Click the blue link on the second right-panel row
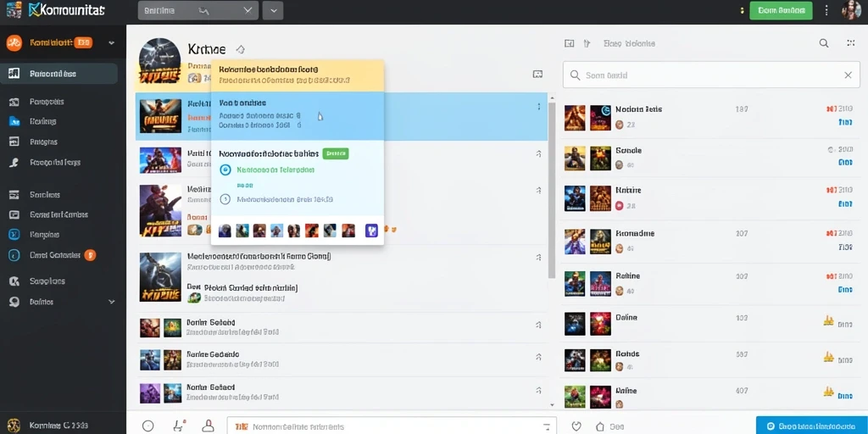The image size is (868, 434). [x=845, y=163]
